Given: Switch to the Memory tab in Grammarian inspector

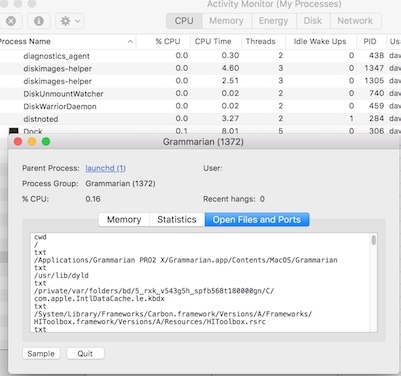Looking at the screenshot, I should (x=124, y=220).
